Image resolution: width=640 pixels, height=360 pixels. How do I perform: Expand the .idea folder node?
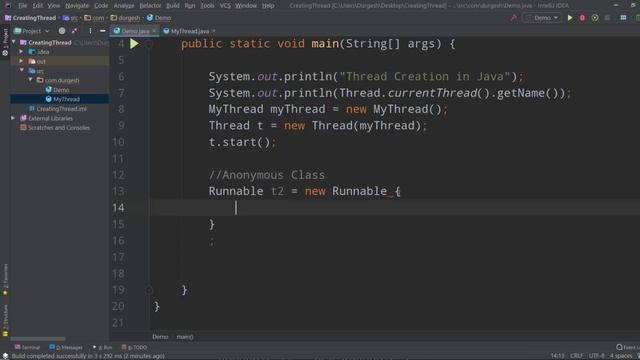tap(21, 52)
